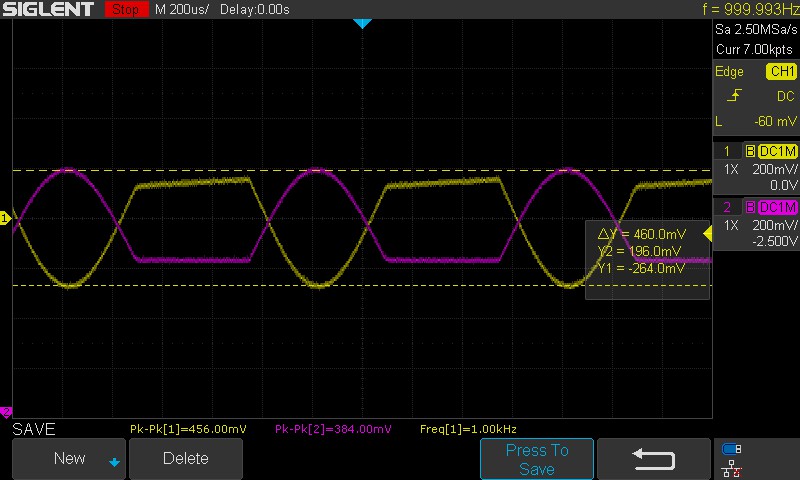Click the cyan trigger position marker
Image resolution: width=800 pixels, height=480 pixels.
pyautogui.click(x=362, y=23)
